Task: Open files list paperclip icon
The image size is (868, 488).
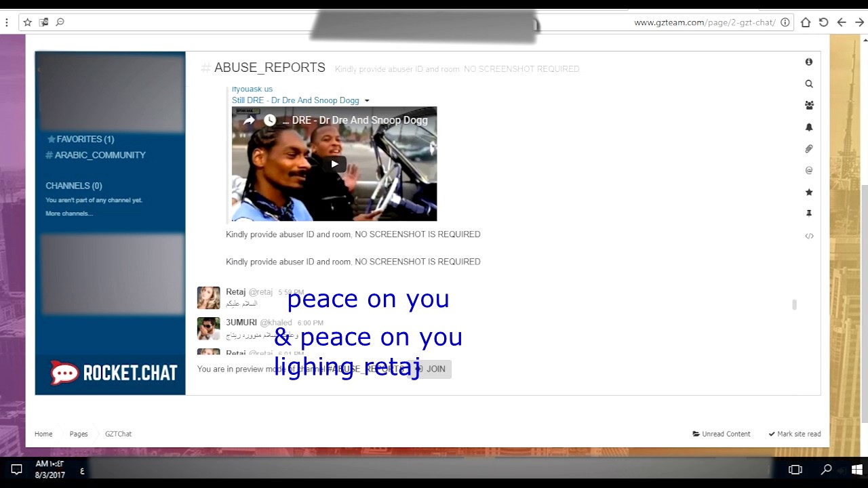Action: pos(809,148)
